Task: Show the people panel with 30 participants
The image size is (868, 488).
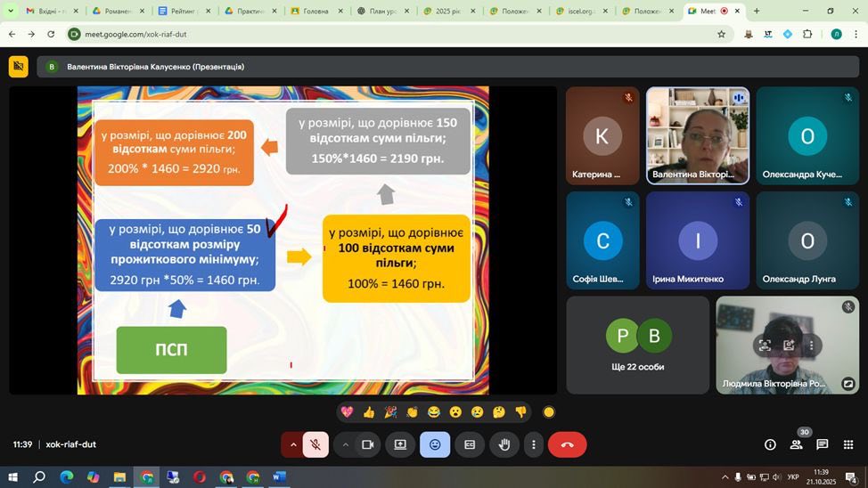Action: (x=797, y=444)
